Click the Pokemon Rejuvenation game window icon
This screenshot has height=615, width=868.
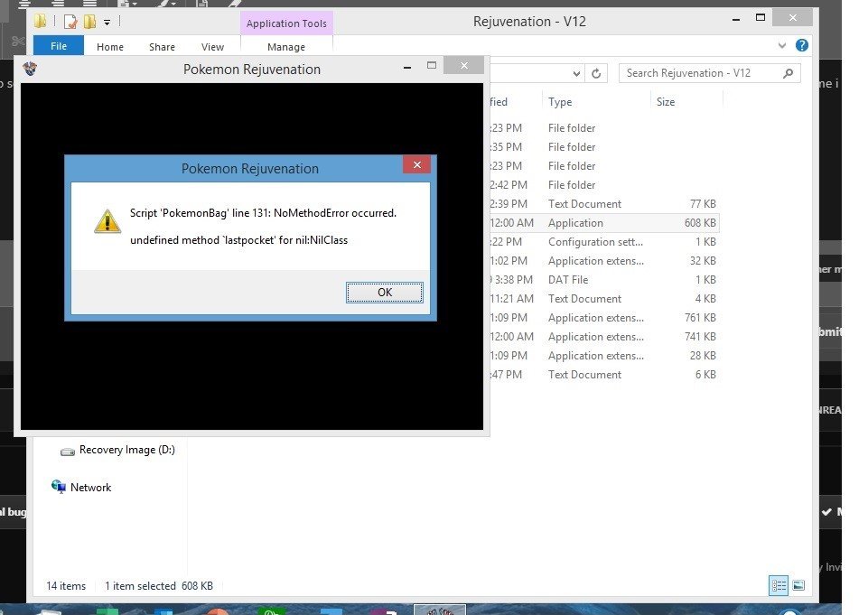point(30,69)
